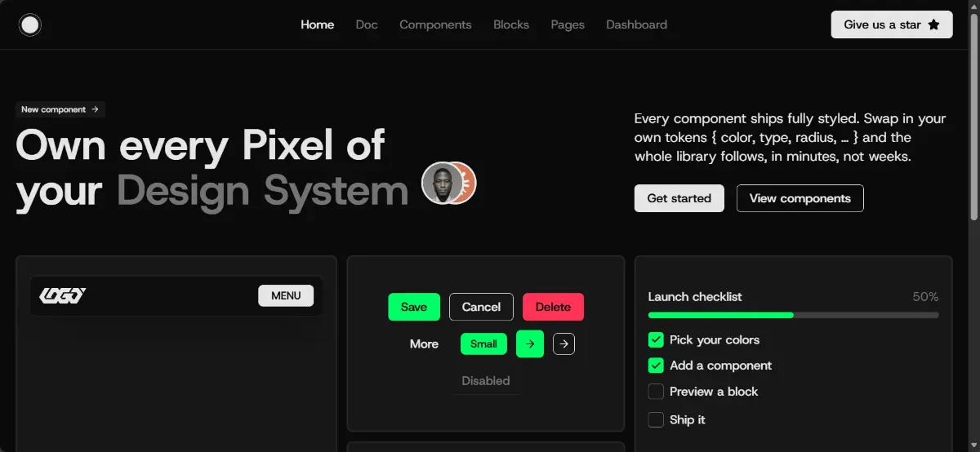Click the Disabled button
The height and width of the screenshot is (452, 980).
coord(486,381)
